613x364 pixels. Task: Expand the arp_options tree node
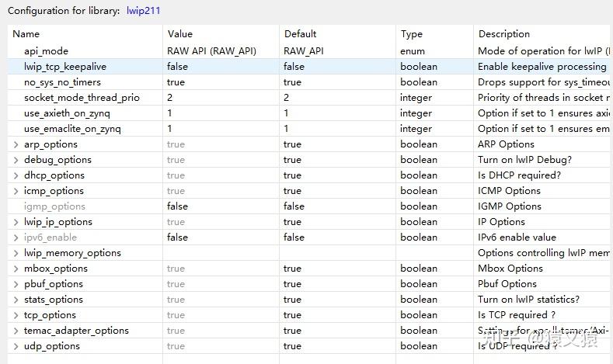point(16,144)
